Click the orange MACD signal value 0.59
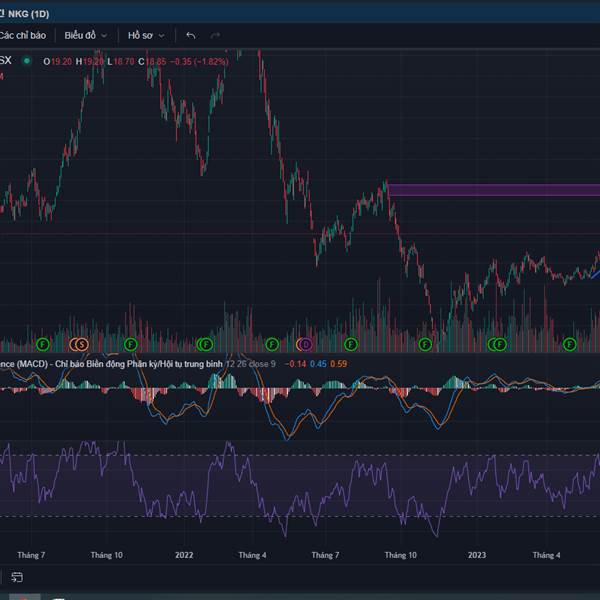Viewport: 600px width, 600px height. pos(338,363)
